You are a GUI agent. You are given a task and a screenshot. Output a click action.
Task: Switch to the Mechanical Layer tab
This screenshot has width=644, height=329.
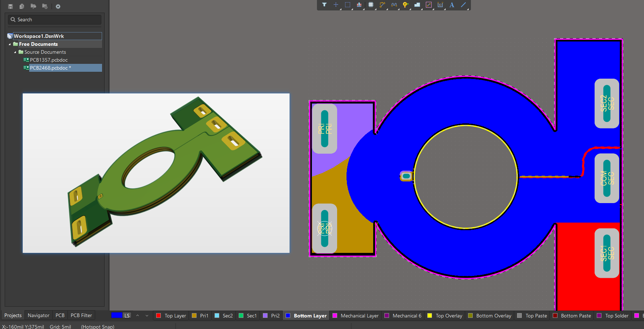point(359,316)
